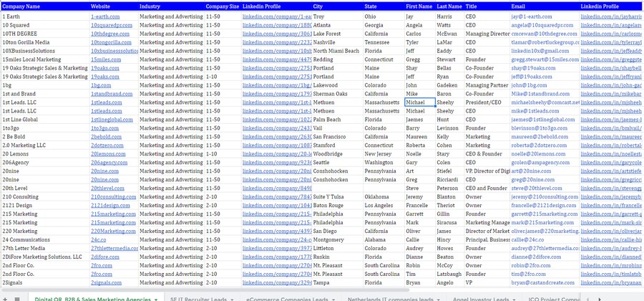Screen dimensions: 644x301
Task: Open the 10squaredpr.com link
Action: (x=112, y=25)
